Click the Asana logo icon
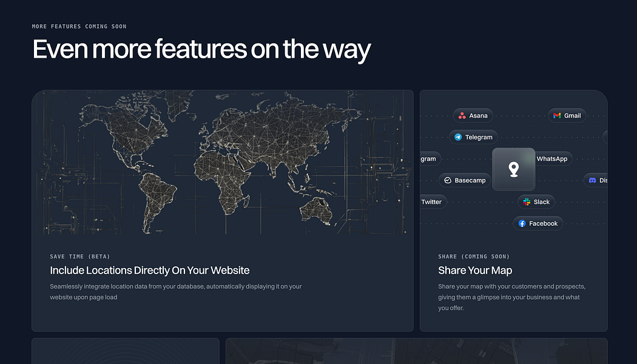 click(x=462, y=116)
